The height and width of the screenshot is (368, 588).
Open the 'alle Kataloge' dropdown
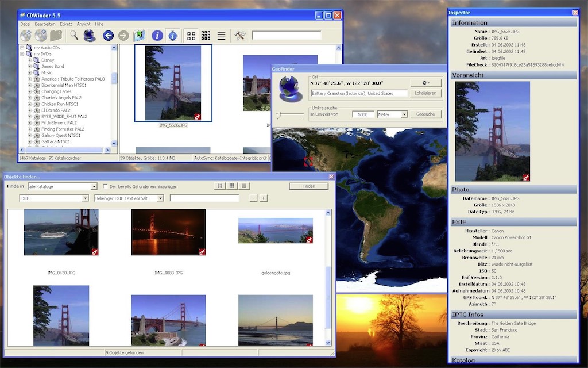pyautogui.click(x=94, y=186)
